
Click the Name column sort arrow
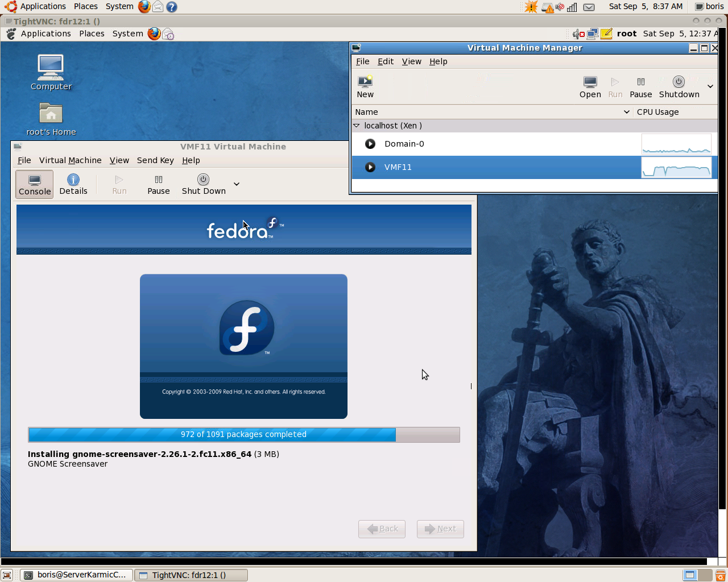tap(626, 112)
